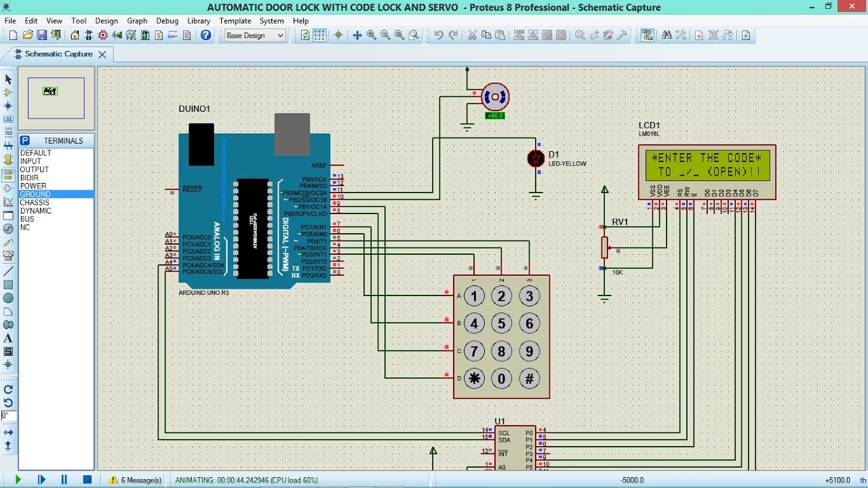Screen dimensions: 868x488
Task: Click the Copy to clipboard icon
Action: (486, 35)
